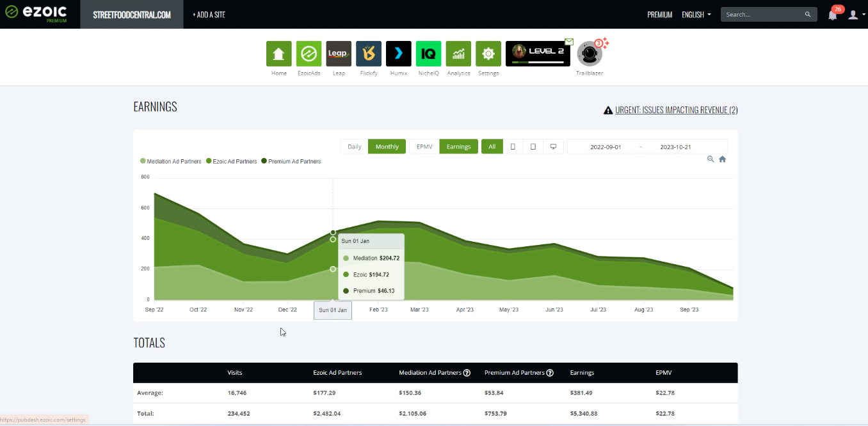Screen dimensions: 868x426
Task: Open the Settings gear icon
Action: point(488,54)
